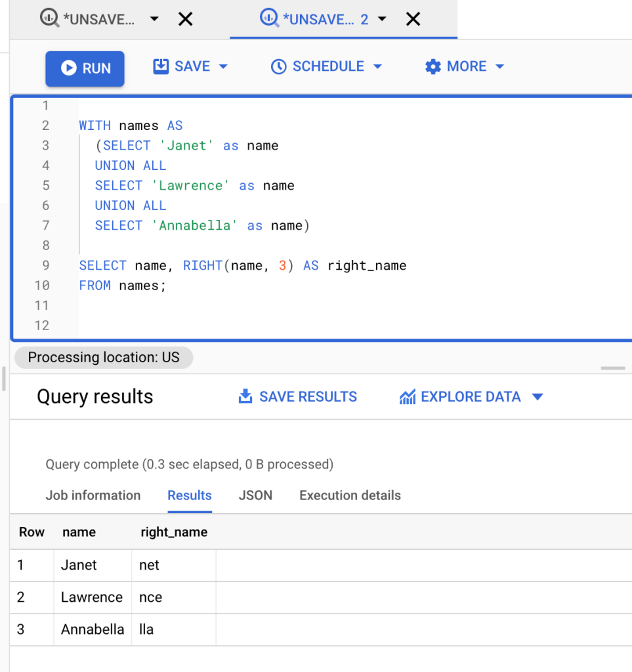
Task: Expand the SAVE dropdown arrow
Action: point(222,66)
